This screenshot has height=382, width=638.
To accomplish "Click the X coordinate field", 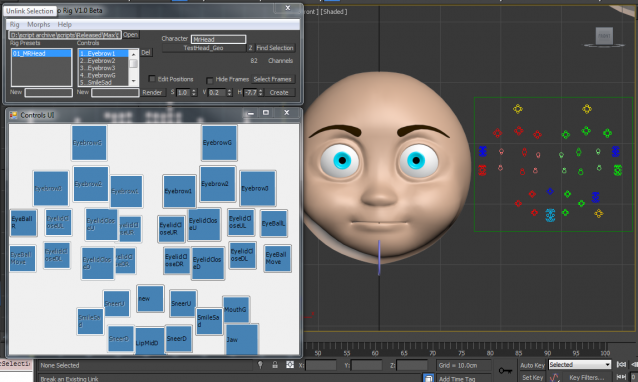I will [321, 365].
